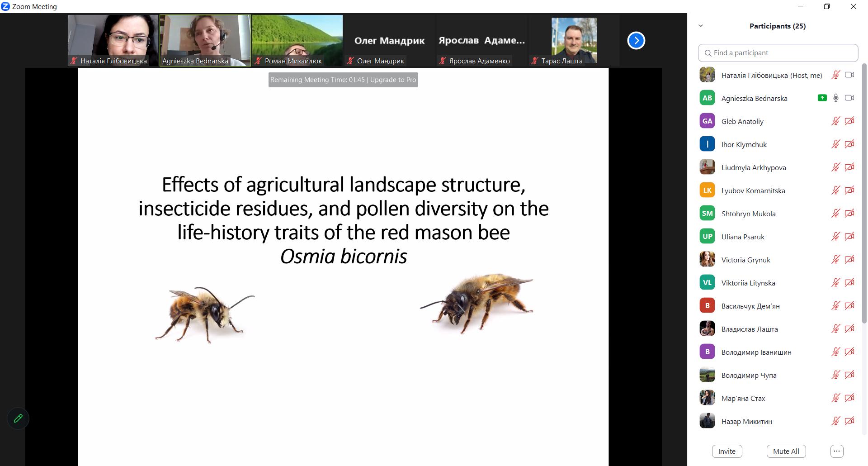868x466 pixels.
Task: Click Gleb Anatoliy's GA avatar
Action: (707, 121)
